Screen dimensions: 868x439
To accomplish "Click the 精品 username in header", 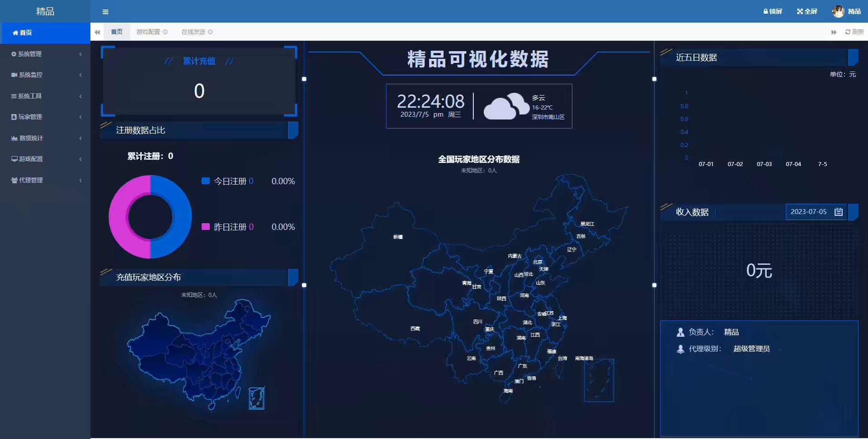I will click(854, 12).
